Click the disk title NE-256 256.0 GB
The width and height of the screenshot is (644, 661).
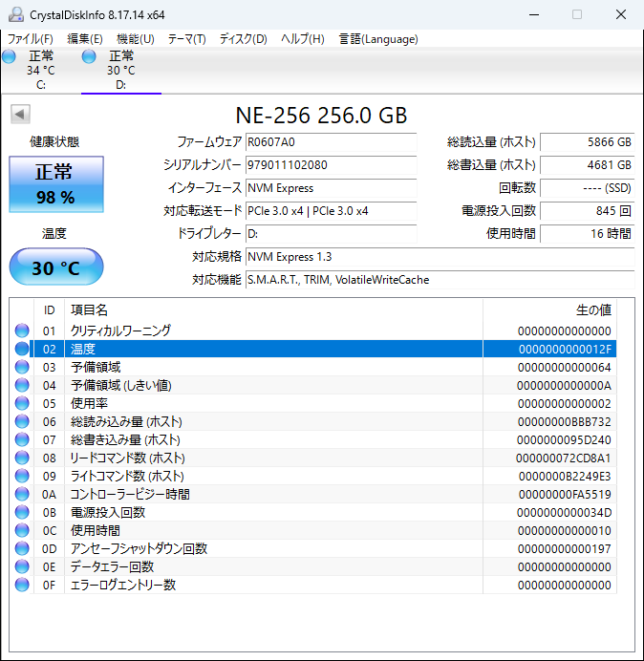coord(321,115)
